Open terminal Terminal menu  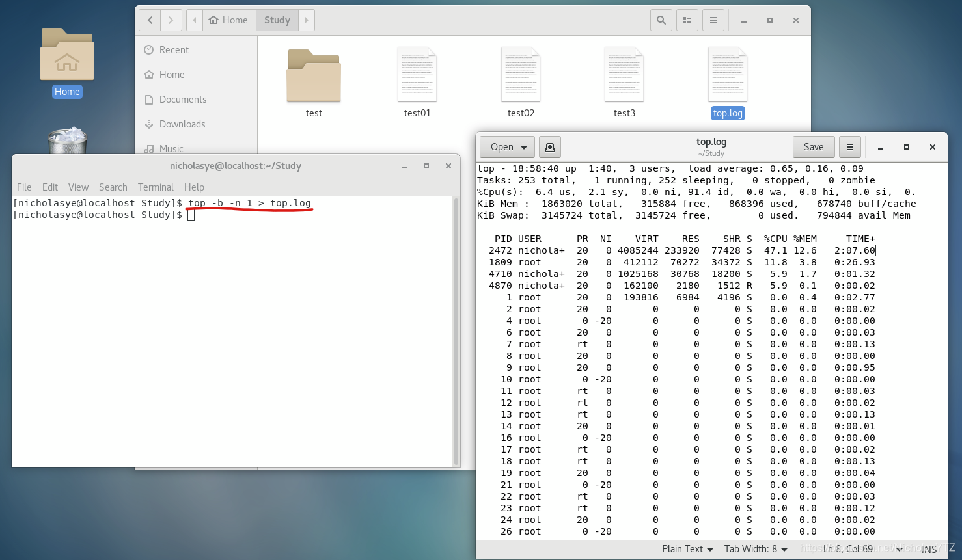[156, 187]
